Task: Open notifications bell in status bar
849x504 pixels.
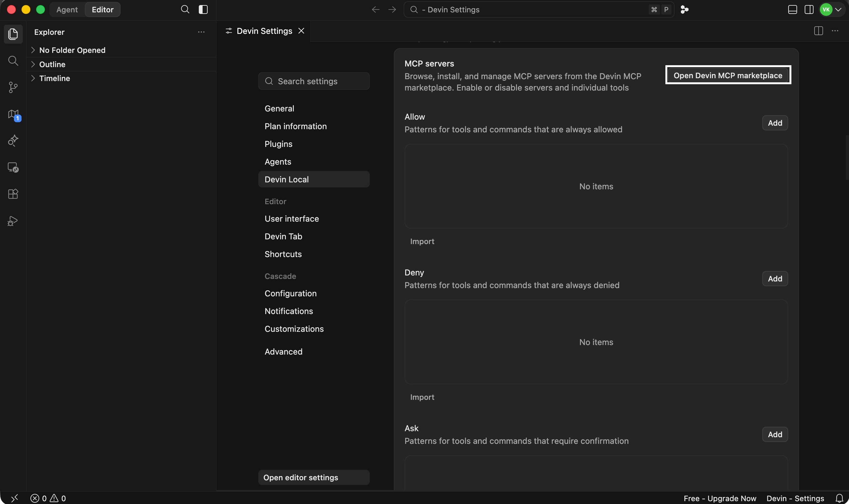Action: (839, 498)
